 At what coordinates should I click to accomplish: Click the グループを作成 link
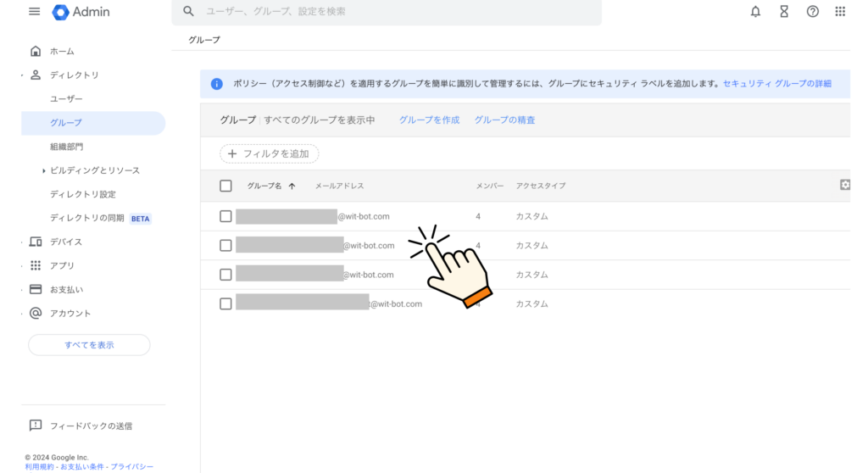pyautogui.click(x=429, y=120)
